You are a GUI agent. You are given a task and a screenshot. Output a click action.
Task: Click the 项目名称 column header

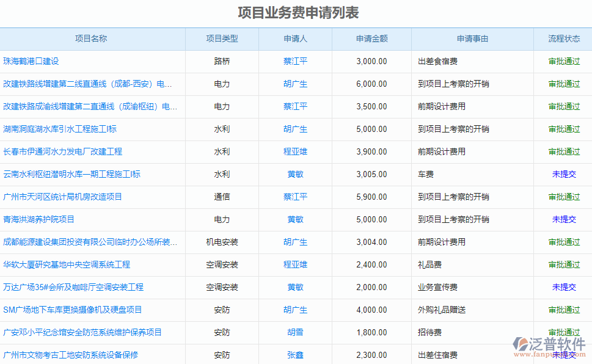(x=91, y=38)
